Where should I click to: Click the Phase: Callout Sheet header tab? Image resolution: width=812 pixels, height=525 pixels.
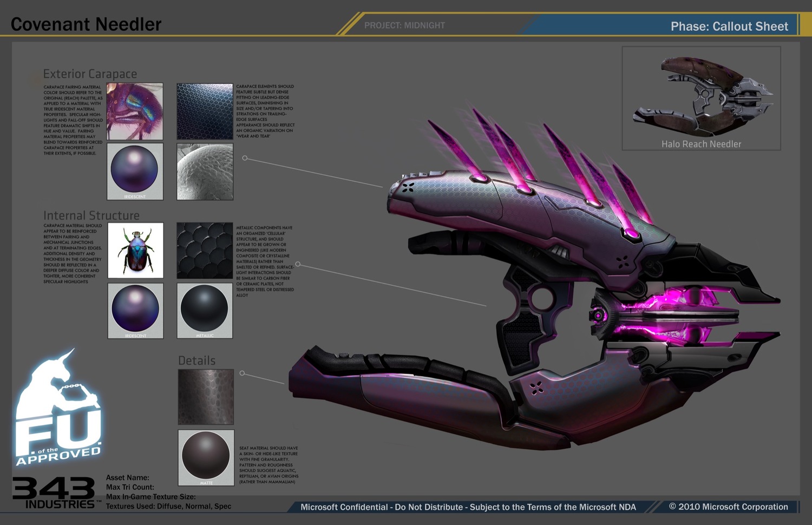[x=729, y=27]
